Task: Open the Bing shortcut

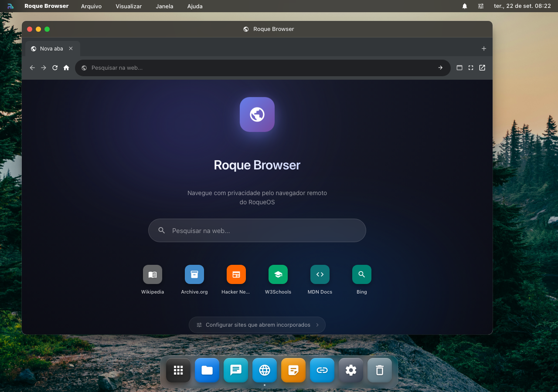Action: (x=362, y=280)
